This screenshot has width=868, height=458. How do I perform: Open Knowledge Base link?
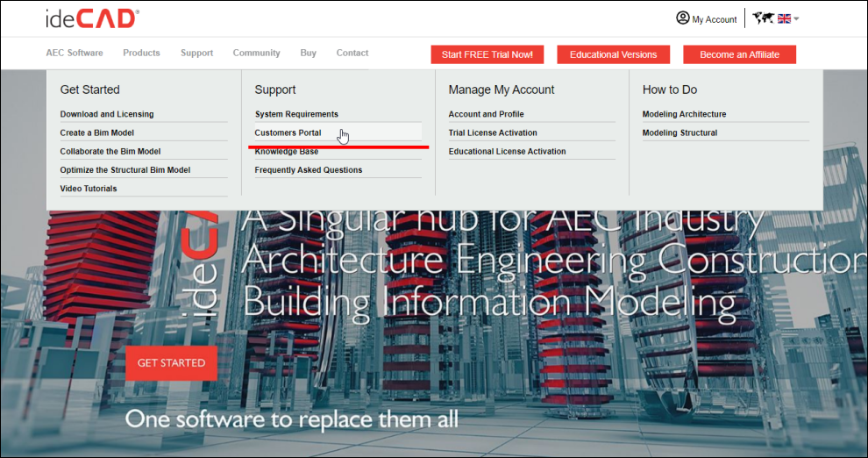(286, 152)
